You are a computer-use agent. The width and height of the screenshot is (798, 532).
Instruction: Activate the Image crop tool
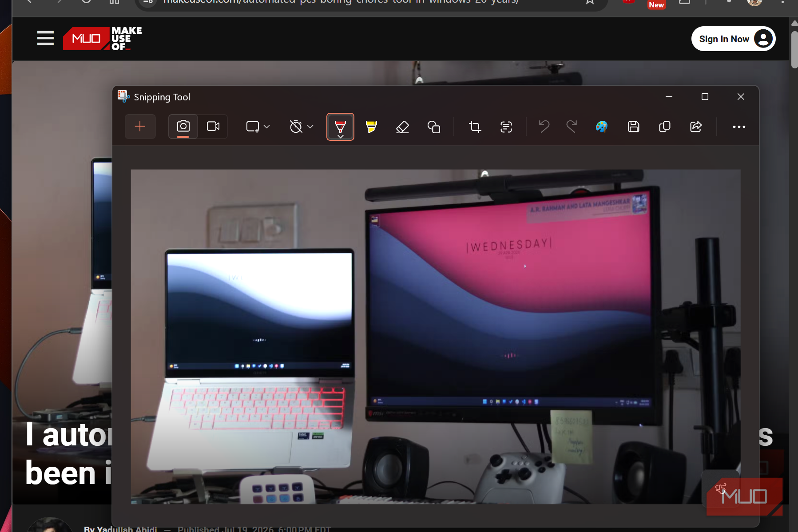(x=475, y=127)
